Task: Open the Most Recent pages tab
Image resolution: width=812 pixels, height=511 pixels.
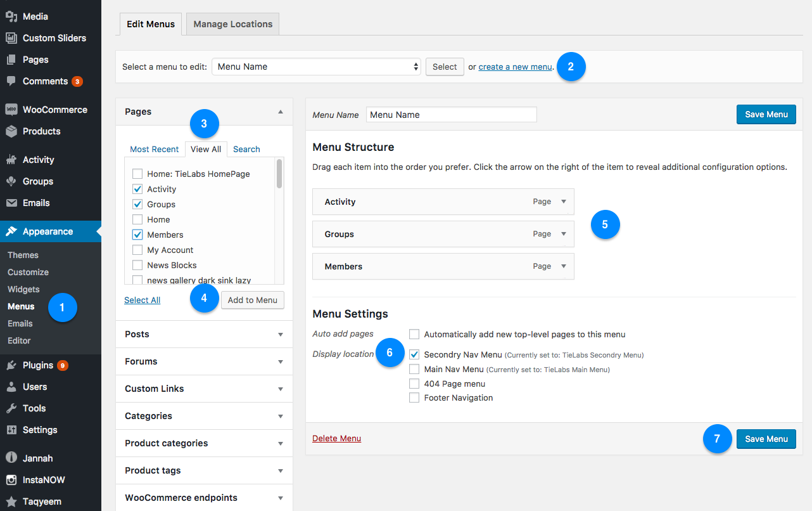Action: click(155, 149)
